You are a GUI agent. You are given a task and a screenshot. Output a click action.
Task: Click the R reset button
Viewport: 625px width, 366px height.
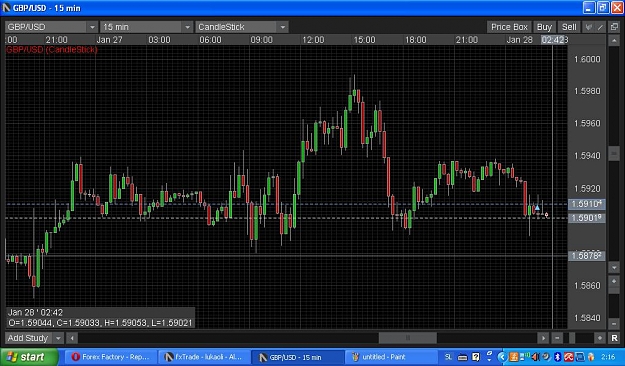tap(614, 338)
